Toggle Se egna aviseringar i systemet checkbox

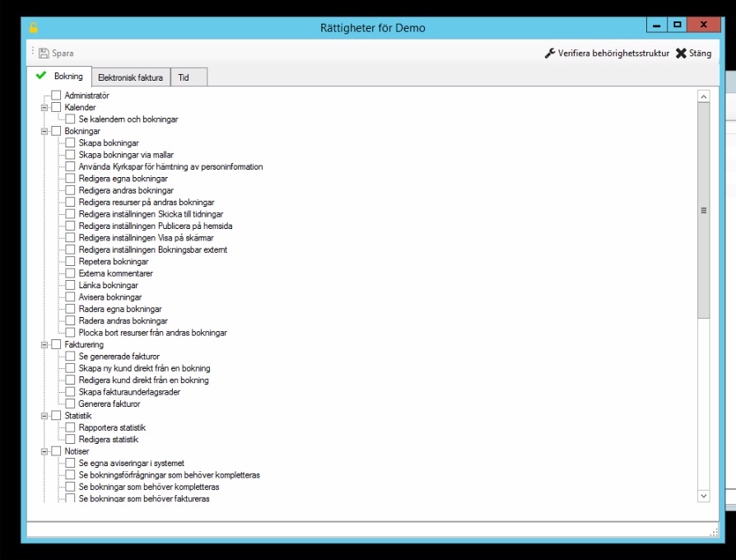tap(70, 463)
